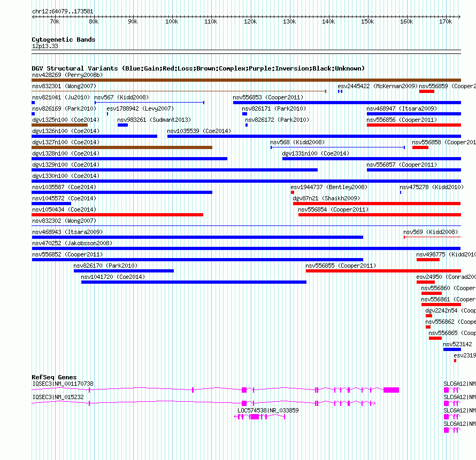
Task: Click the nsv826170 (Park2010) blue bar
Action: tap(124, 271)
